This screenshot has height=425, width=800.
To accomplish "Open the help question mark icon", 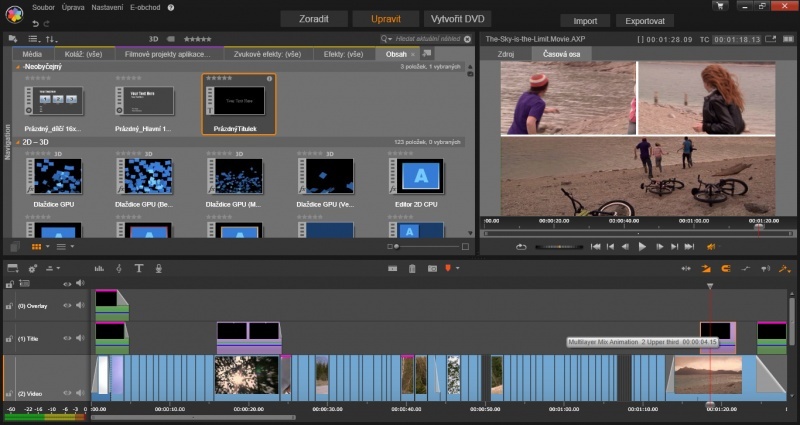I will point(170,7).
